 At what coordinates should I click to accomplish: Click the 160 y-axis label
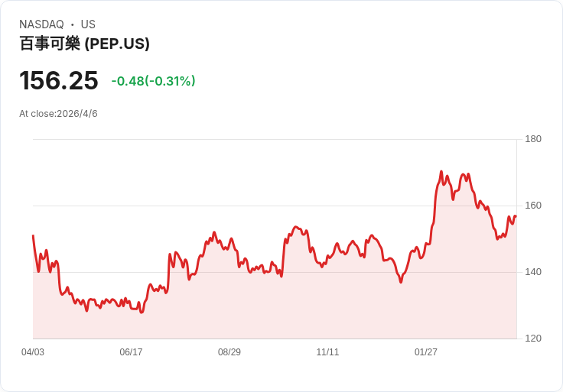(x=532, y=206)
